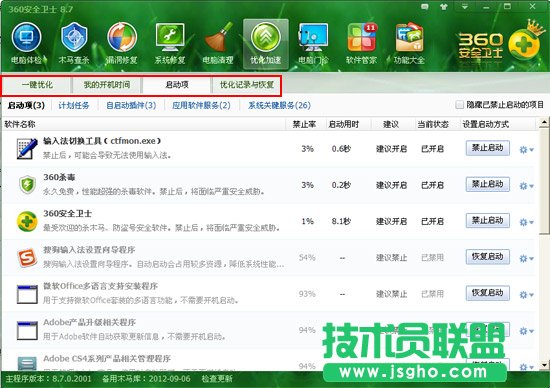This screenshot has height=388, width=550.
Task: Switch to 我的开机时间 tab
Action: tap(107, 85)
